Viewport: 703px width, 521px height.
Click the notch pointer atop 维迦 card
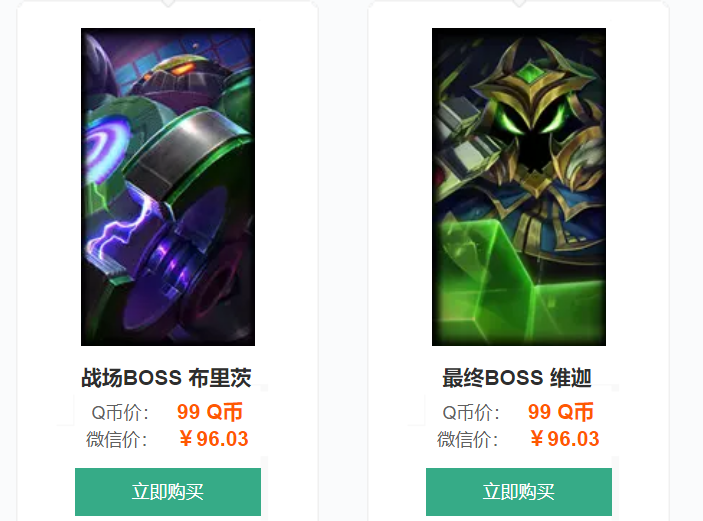(x=519, y=3)
